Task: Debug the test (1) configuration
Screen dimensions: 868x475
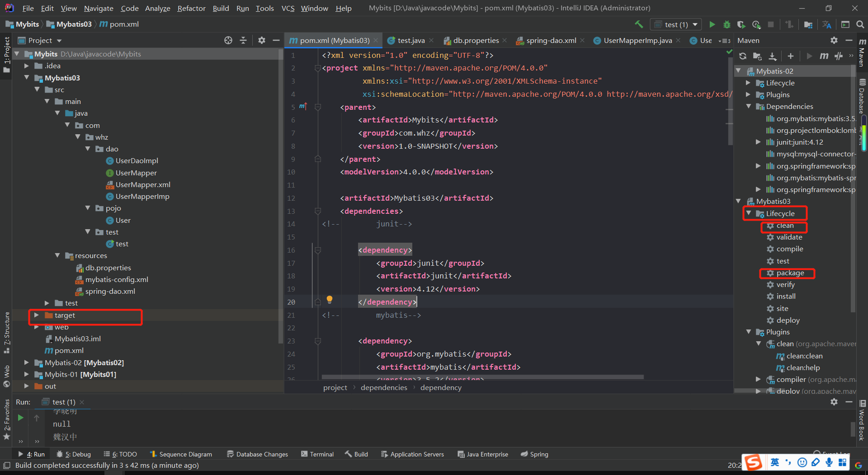Action: 726,24
